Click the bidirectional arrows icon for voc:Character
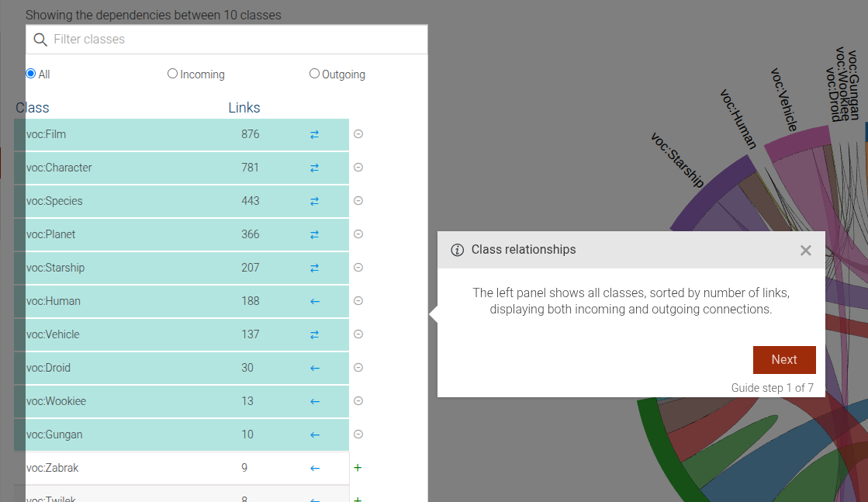The height and width of the screenshot is (502, 868). click(314, 168)
